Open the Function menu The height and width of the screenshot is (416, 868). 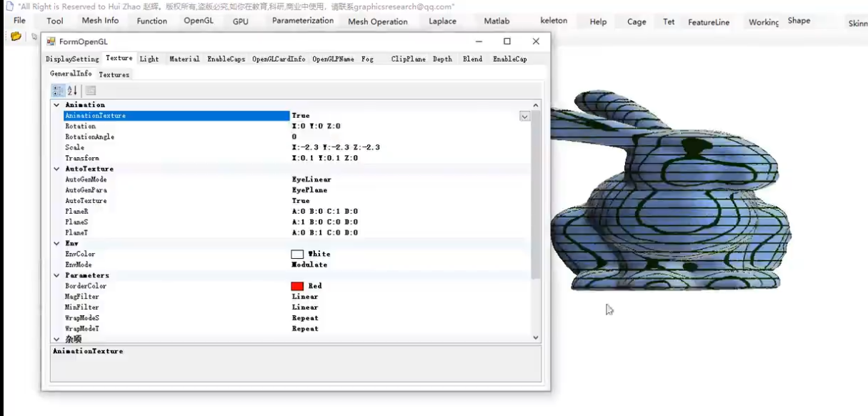152,21
